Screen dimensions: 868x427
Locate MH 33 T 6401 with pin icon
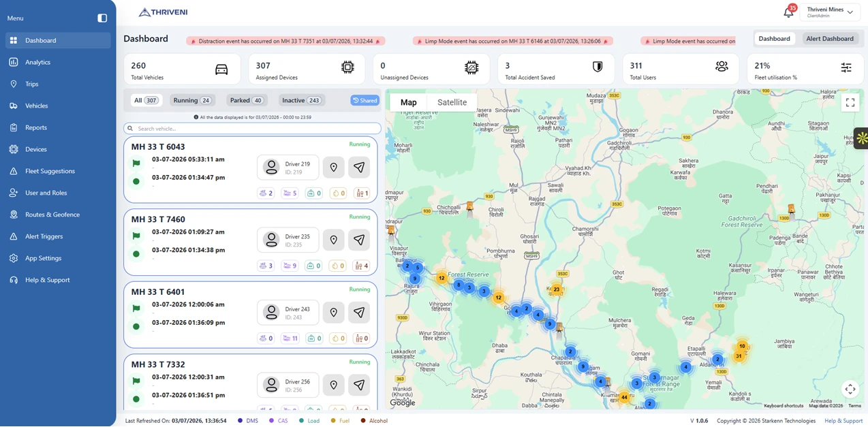[x=334, y=312]
